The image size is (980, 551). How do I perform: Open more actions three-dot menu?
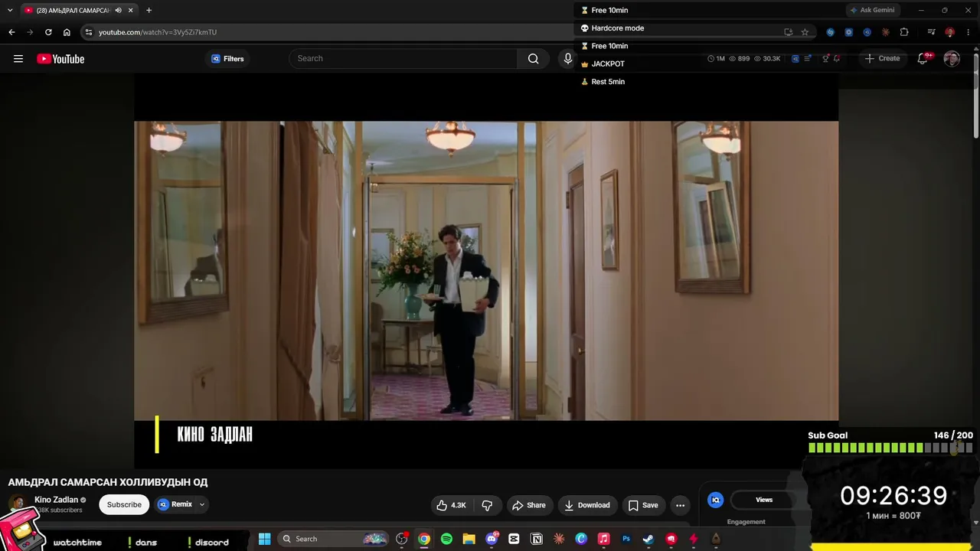pyautogui.click(x=680, y=505)
